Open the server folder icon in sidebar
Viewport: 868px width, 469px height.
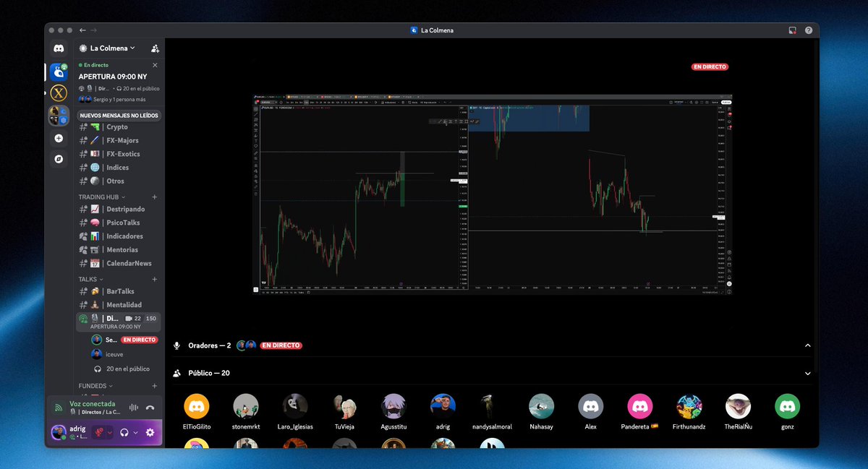click(59, 116)
